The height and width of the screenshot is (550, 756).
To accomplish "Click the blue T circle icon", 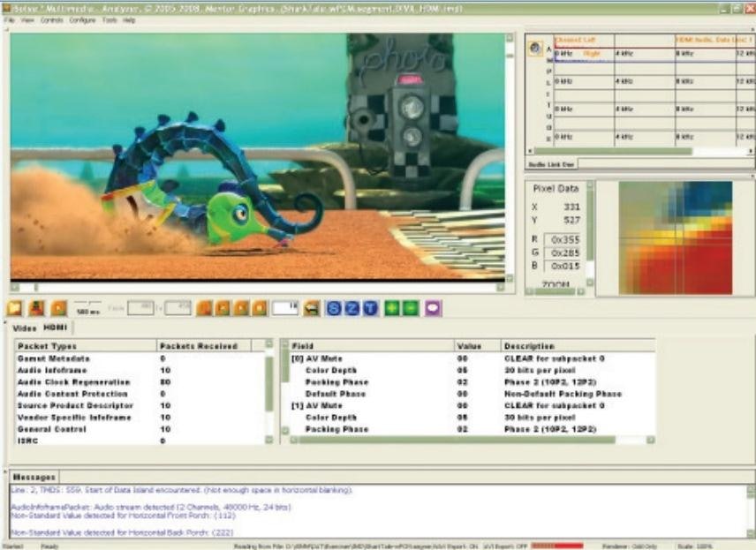I will pyautogui.click(x=370, y=308).
